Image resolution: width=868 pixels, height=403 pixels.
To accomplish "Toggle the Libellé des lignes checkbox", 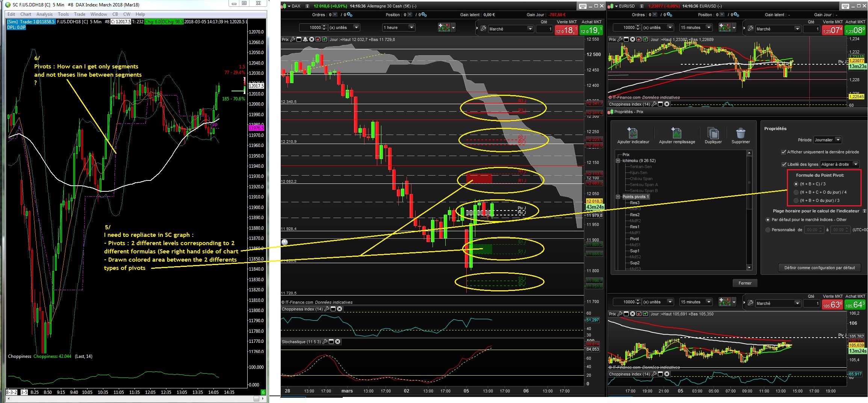I will (784, 164).
